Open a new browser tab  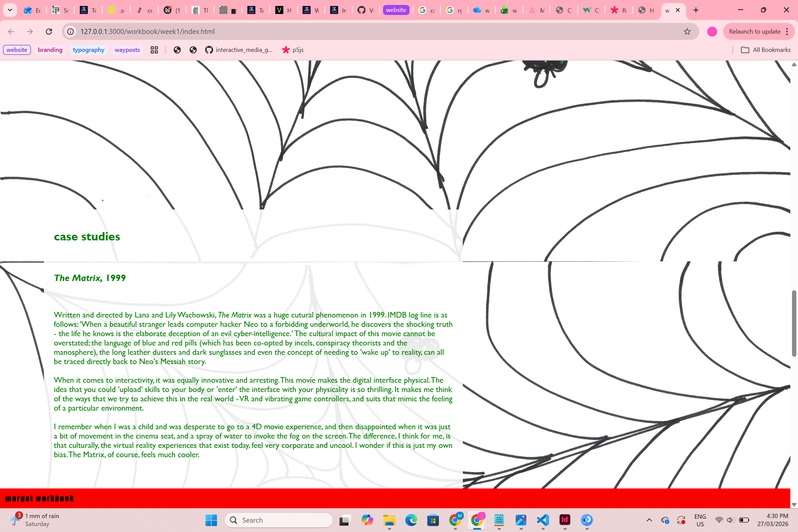696,10
